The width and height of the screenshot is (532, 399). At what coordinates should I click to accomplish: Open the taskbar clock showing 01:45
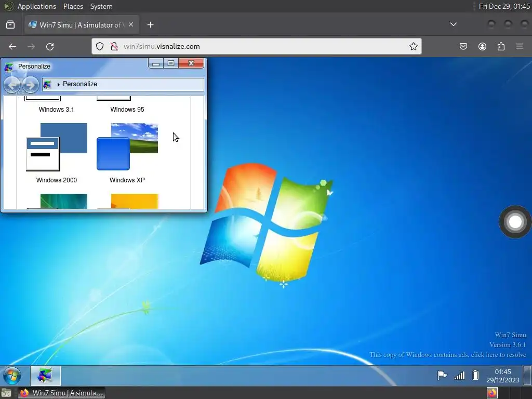click(503, 376)
